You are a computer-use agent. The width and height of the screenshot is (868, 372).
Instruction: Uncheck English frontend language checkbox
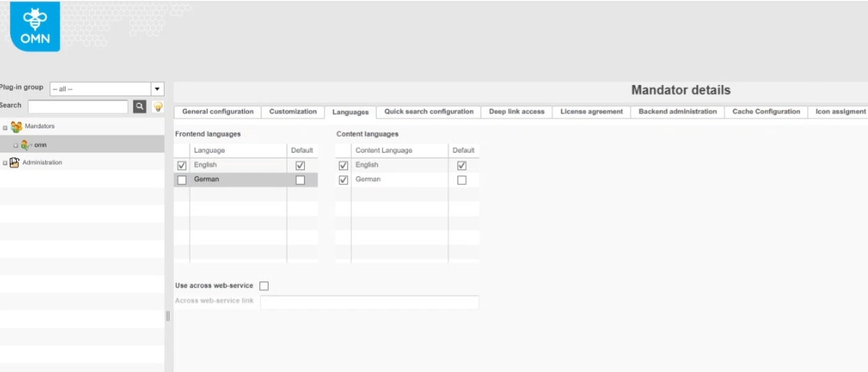point(182,165)
